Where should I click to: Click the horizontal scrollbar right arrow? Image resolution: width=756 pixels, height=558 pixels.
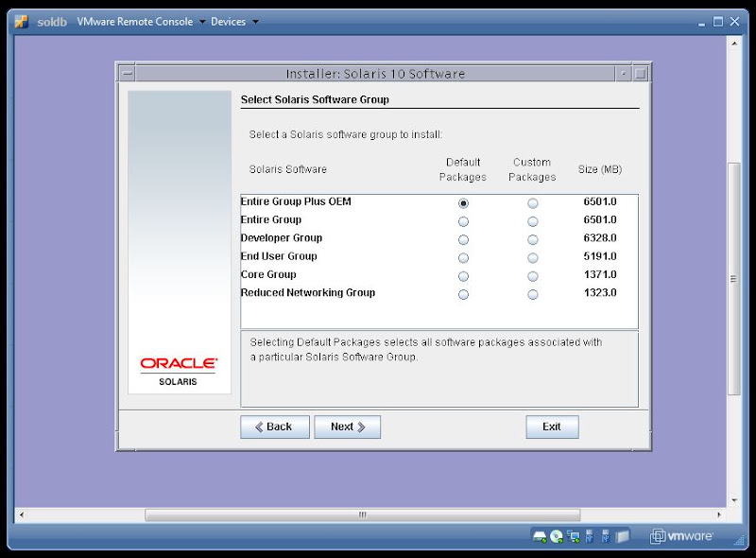tap(719, 515)
